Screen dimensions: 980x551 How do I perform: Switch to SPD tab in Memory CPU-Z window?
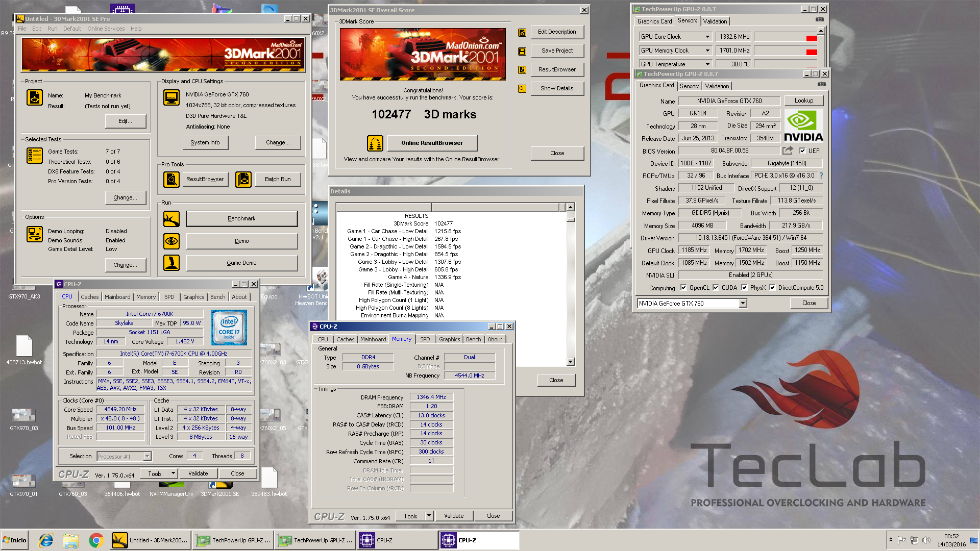click(x=425, y=339)
